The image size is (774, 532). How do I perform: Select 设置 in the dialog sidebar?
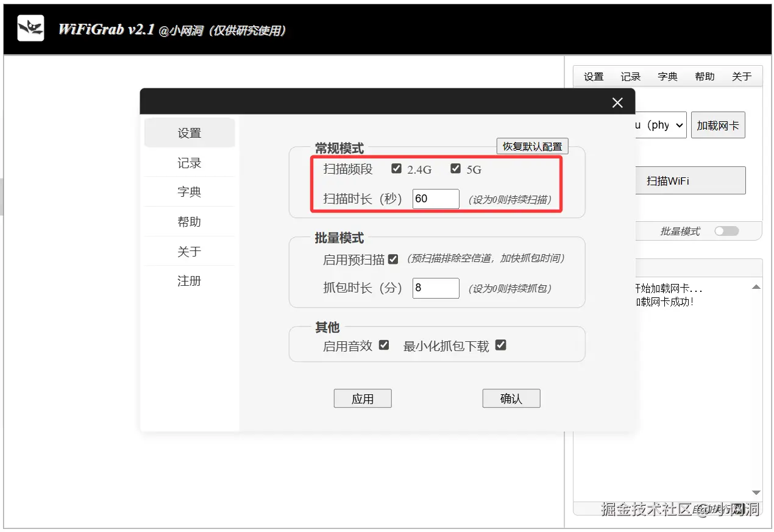190,133
